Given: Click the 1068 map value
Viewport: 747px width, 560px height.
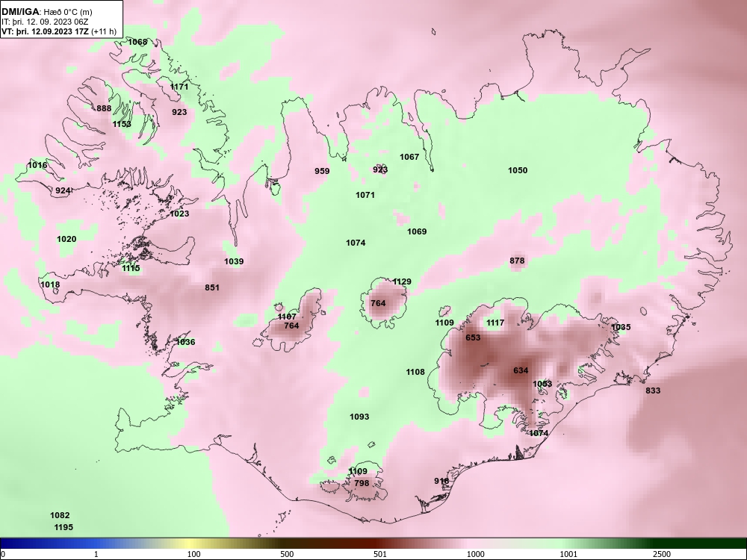Looking at the screenshot, I should (137, 42).
